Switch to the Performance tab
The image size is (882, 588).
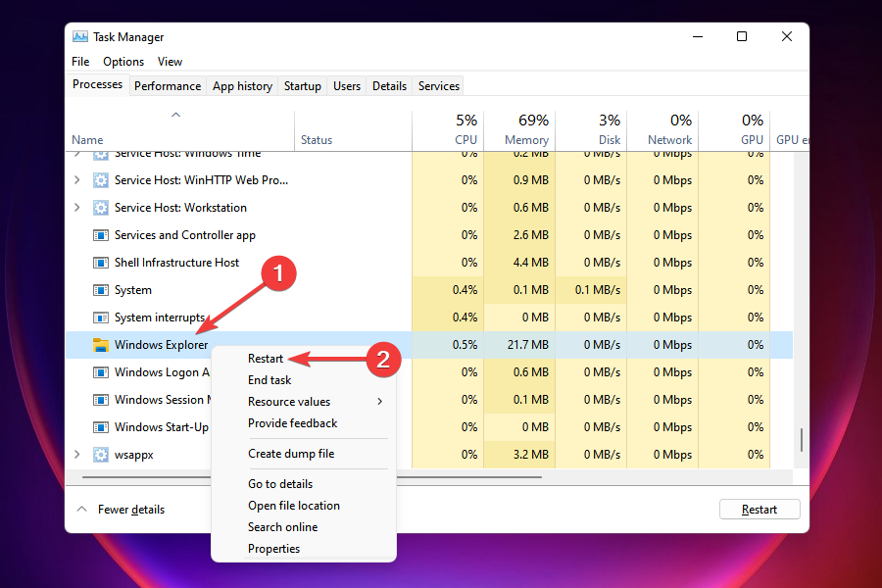(168, 86)
